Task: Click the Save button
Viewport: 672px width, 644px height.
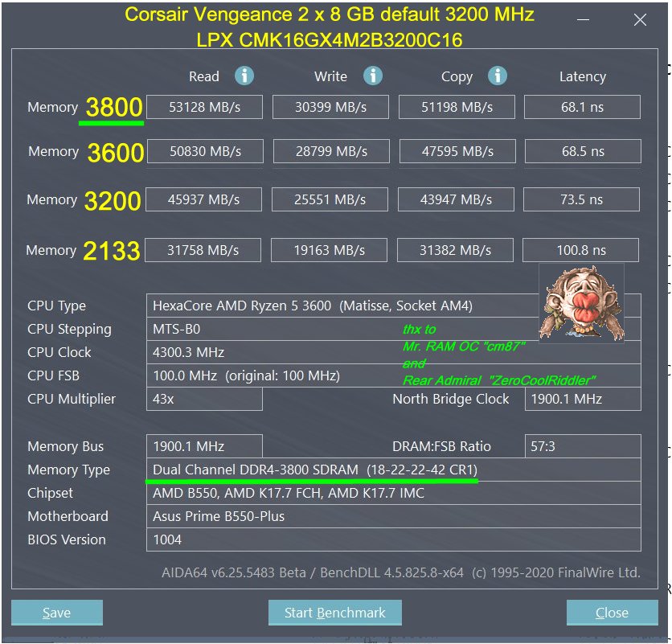Action: pos(56,613)
